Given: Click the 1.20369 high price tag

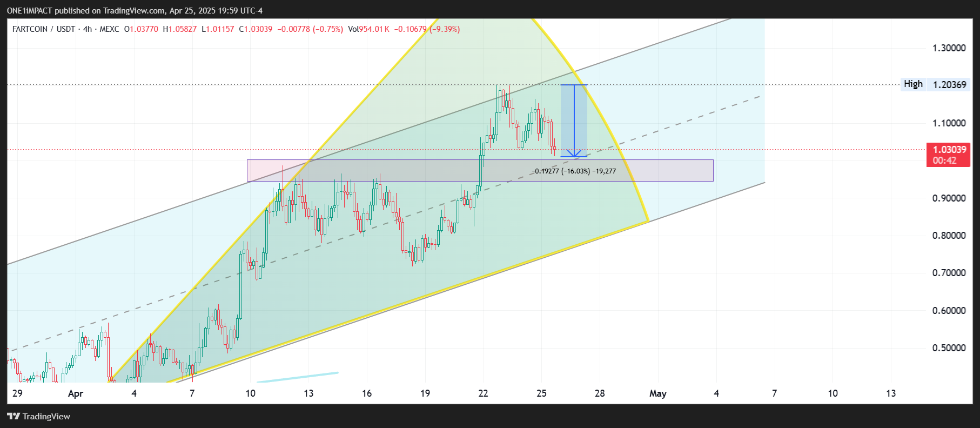Looking at the screenshot, I should (x=949, y=85).
